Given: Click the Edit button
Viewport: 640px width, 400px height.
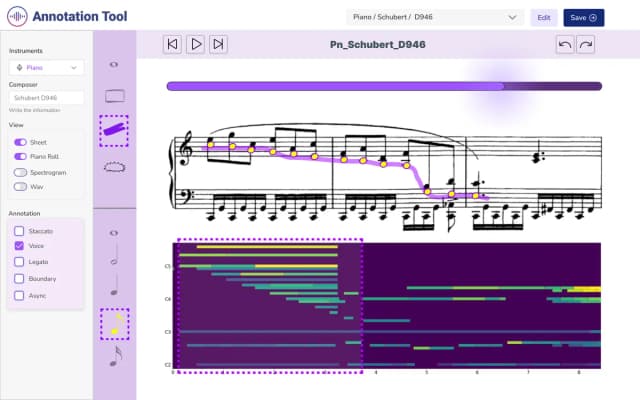Looking at the screenshot, I should tap(544, 18).
